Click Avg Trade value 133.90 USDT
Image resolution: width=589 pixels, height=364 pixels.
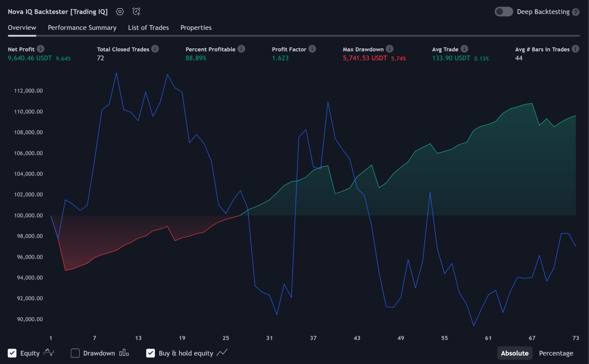[x=451, y=58]
